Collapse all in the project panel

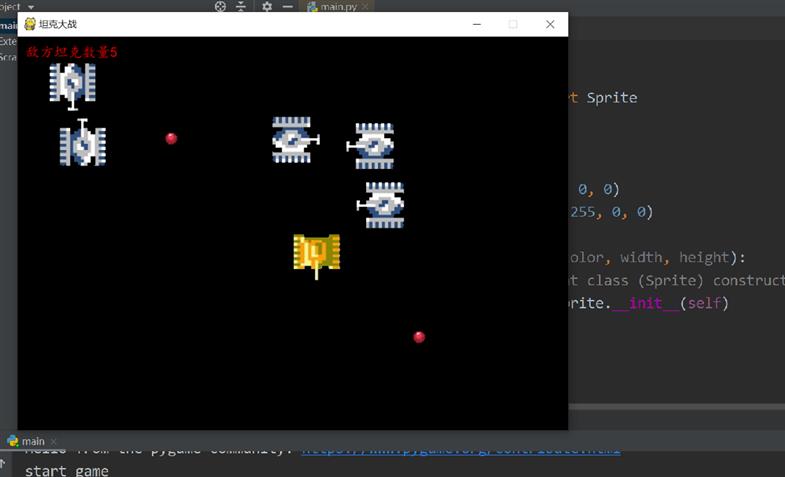click(x=243, y=7)
